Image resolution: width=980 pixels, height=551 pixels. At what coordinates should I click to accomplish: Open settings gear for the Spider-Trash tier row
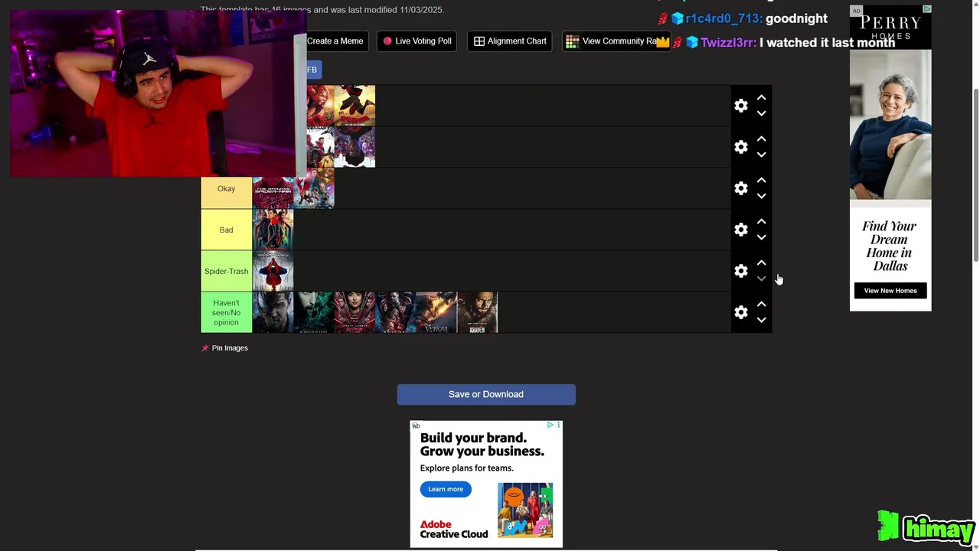click(740, 271)
